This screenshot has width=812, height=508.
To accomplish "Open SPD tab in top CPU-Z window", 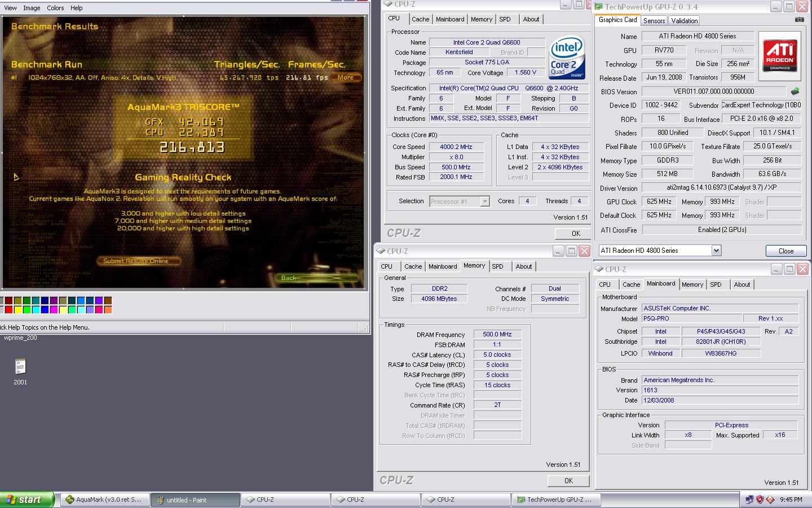I will click(x=505, y=19).
